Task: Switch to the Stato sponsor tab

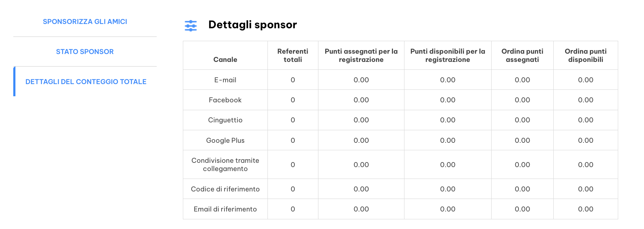Action: 85,52
